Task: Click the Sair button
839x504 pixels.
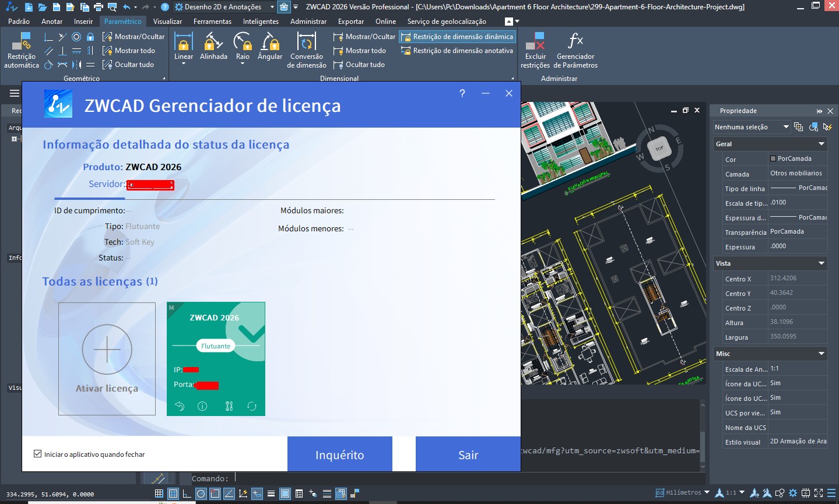Action: pos(468,454)
